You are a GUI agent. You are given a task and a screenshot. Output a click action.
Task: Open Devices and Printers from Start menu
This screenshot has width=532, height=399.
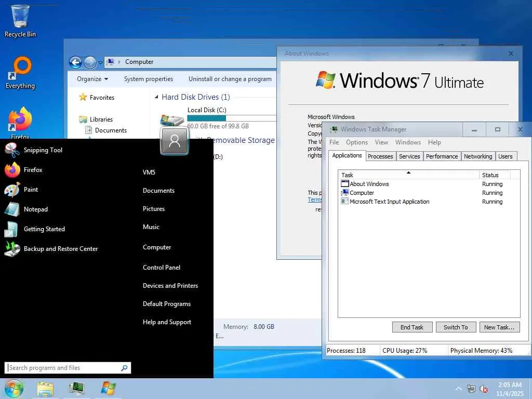pos(170,286)
